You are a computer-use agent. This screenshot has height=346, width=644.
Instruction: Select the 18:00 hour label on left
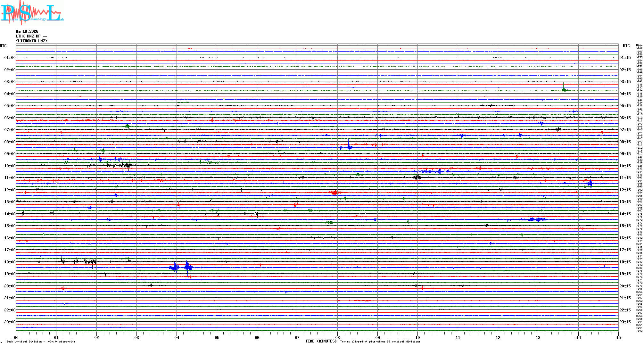coord(10,262)
